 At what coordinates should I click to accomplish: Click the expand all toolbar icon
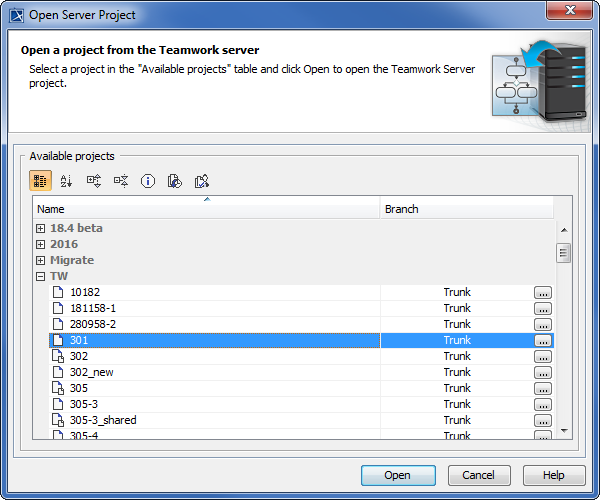[94, 181]
